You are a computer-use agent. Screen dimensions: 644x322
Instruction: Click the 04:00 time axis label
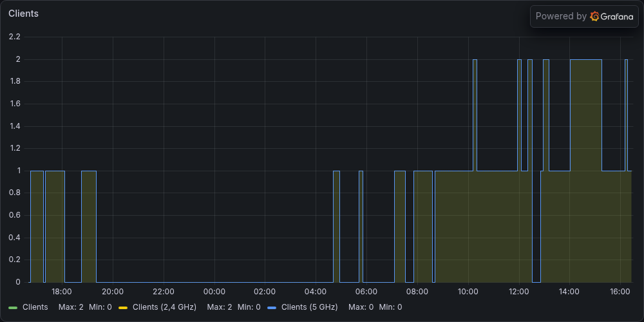point(316,292)
